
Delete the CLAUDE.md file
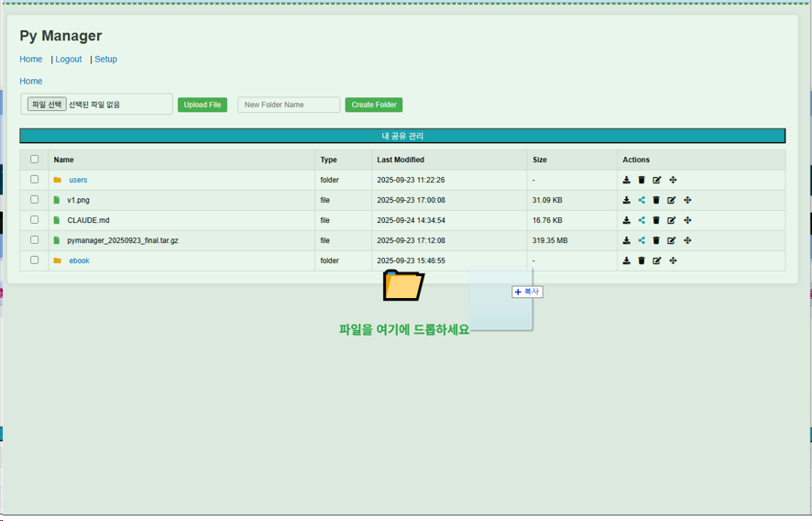click(x=656, y=220)
